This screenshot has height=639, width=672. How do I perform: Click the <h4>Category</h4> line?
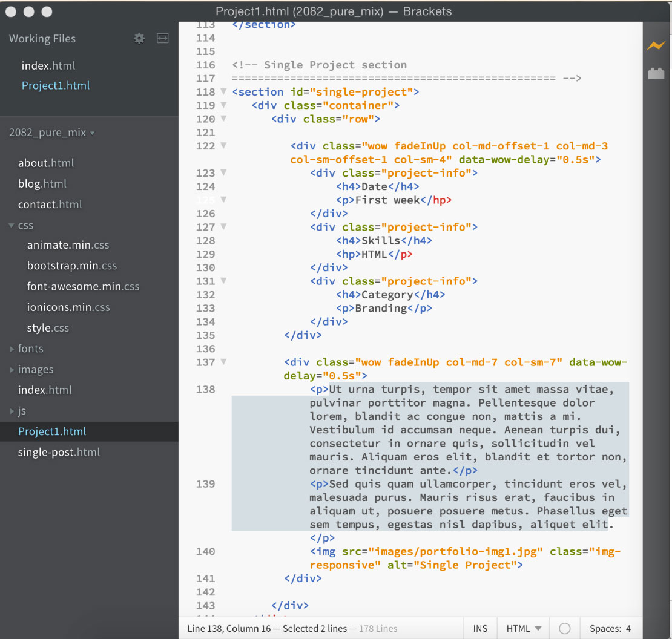pyautogui.click(x=390, y=295)
